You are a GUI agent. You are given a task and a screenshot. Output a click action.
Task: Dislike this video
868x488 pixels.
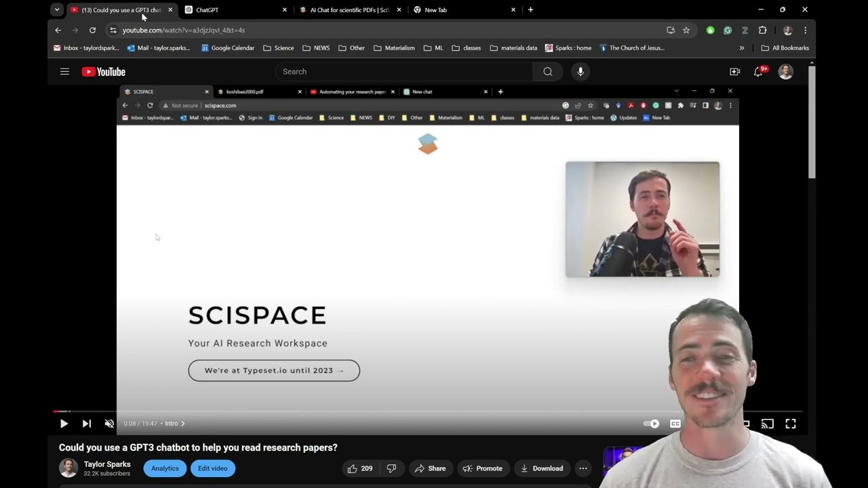391,468
